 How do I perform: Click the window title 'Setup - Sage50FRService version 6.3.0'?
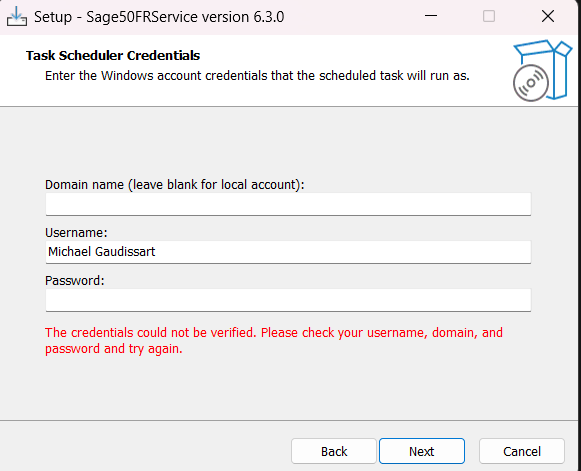pos(159,17)
